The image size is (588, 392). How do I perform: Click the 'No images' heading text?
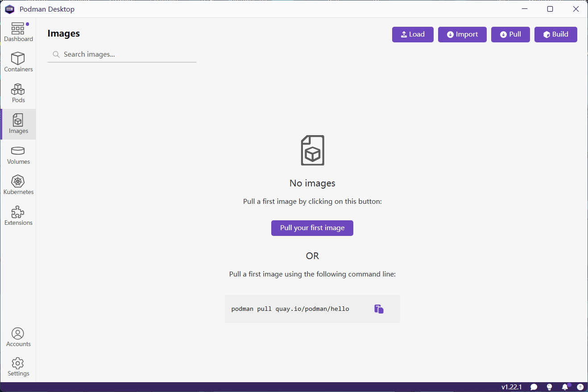click(312, 183)
